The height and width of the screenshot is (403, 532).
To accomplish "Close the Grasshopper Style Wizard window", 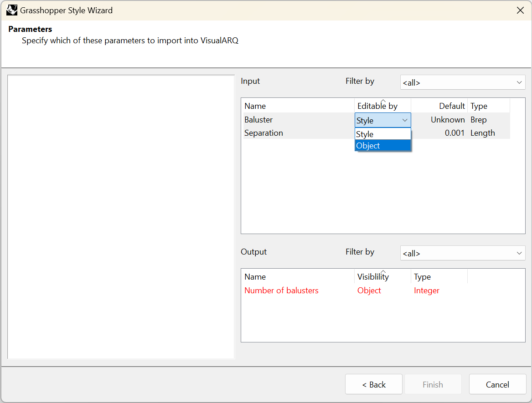I will click(520, 10).
